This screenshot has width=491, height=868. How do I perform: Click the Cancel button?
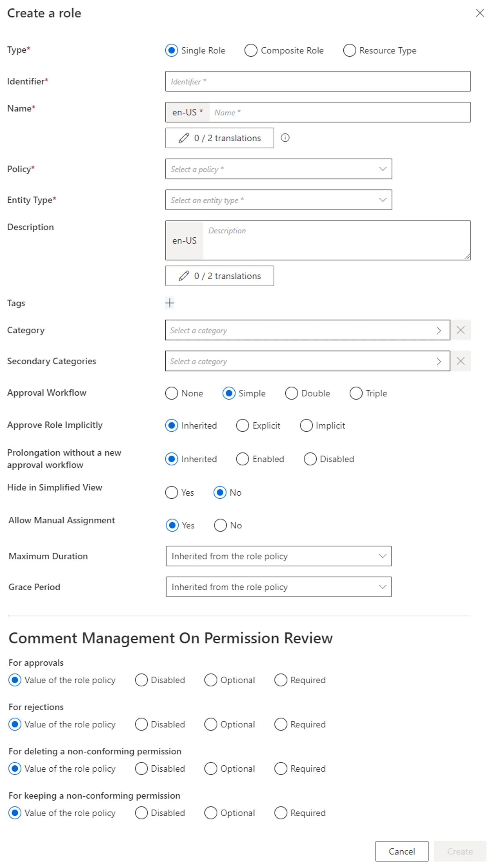click(x=402, y=851)
